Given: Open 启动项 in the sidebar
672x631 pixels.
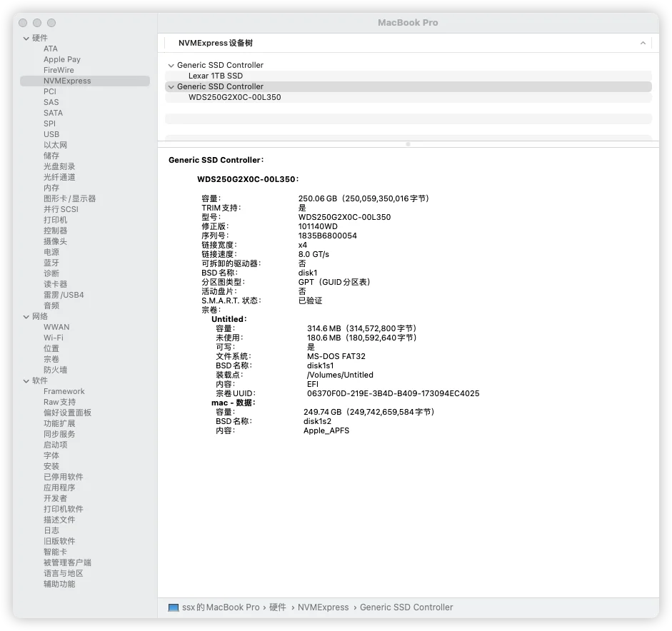Looking at the screenshot, I should click(x=55, y=445).
